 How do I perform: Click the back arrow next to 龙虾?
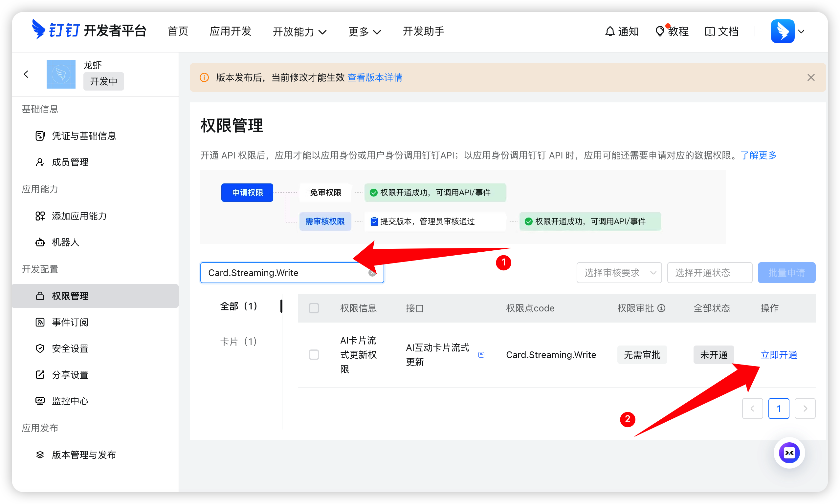[26, 74]
